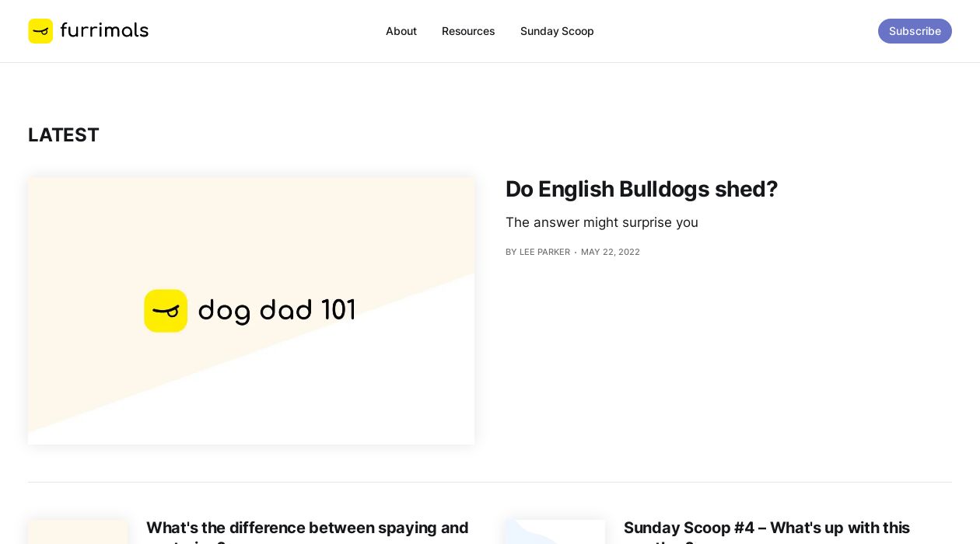Open the dog dad 101 featured image
The height and width of the screenshot is (544, 980).
[x=251, y=311]
